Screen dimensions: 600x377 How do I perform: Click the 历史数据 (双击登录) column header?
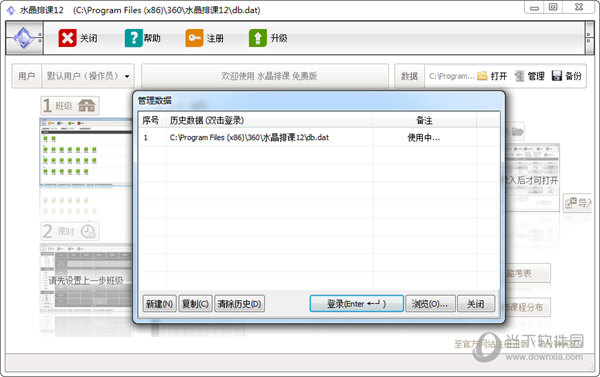(269, 121)
